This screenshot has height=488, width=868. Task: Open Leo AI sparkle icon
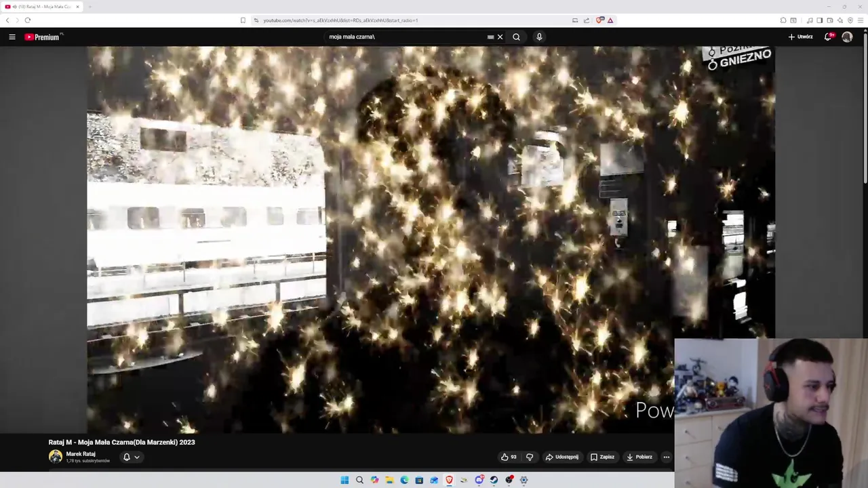840,20
